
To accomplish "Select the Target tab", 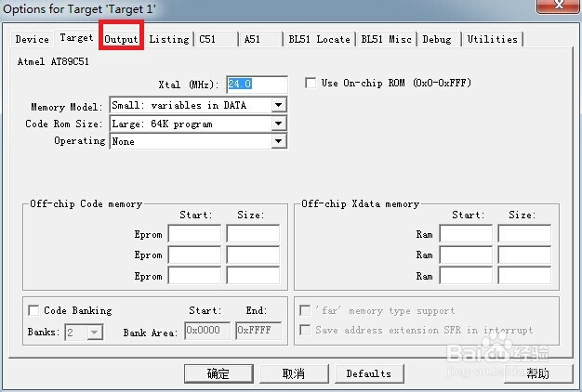I will tap(76, 38).
